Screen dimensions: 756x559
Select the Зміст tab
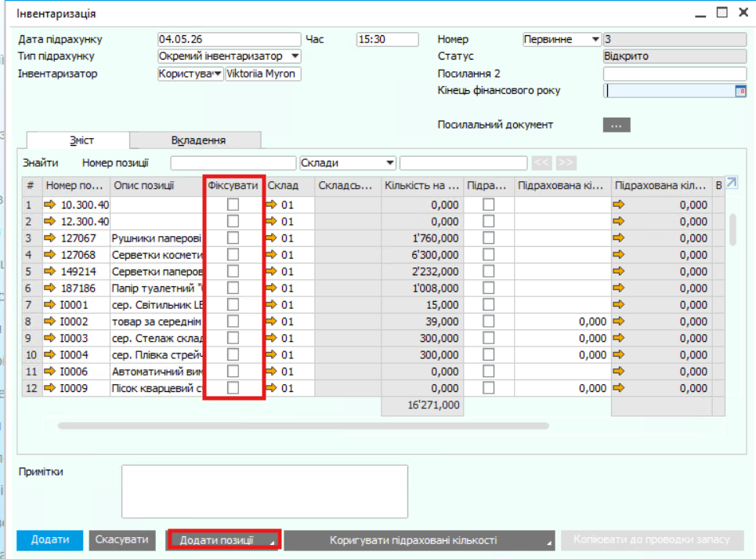click(81, 140)
